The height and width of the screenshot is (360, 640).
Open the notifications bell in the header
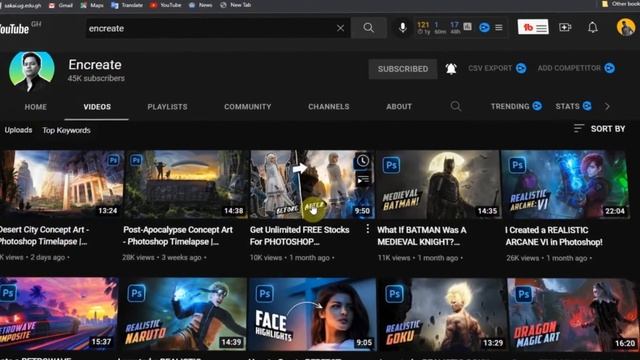pyautogui.click(x=593, y=27)
